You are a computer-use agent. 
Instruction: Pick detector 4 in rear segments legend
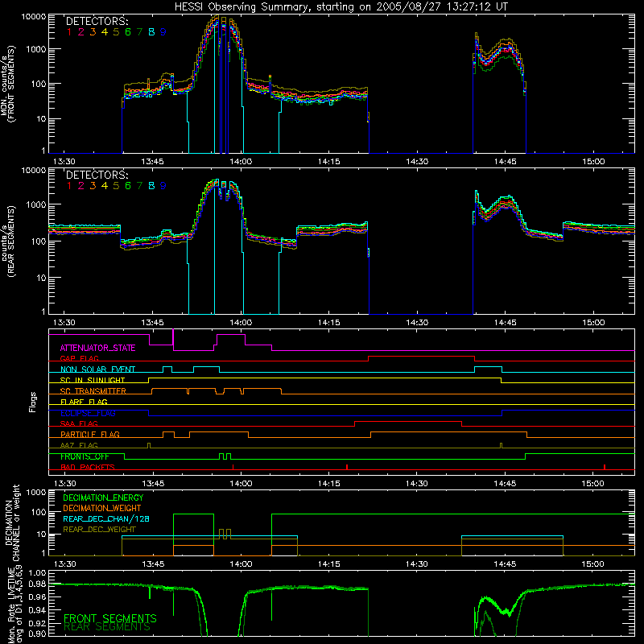pyautogui.click(x=105, y=186)
